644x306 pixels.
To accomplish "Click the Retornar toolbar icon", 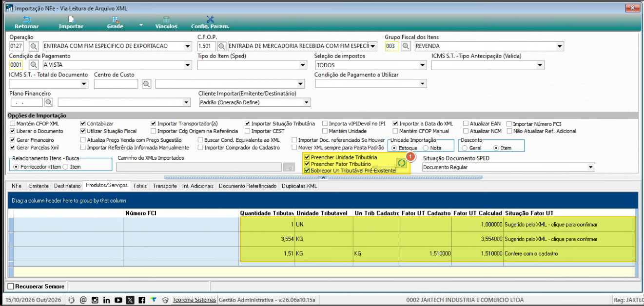I will point(27,19).
